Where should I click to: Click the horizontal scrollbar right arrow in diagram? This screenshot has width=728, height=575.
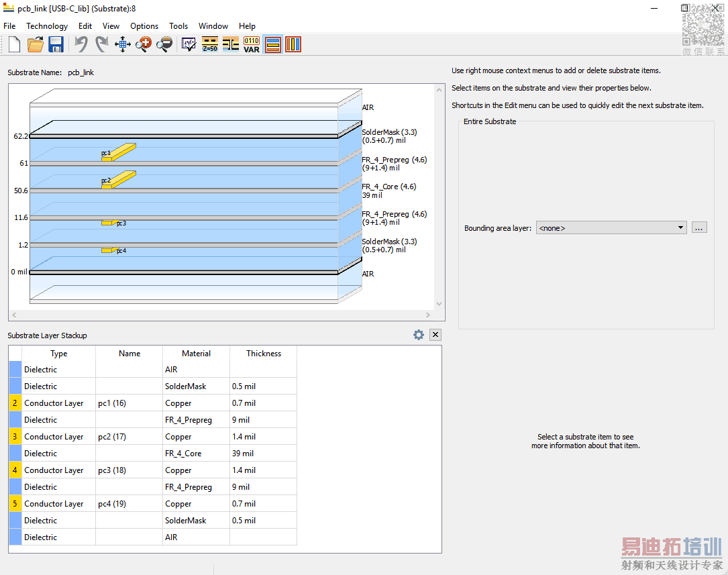coord(427,315)
